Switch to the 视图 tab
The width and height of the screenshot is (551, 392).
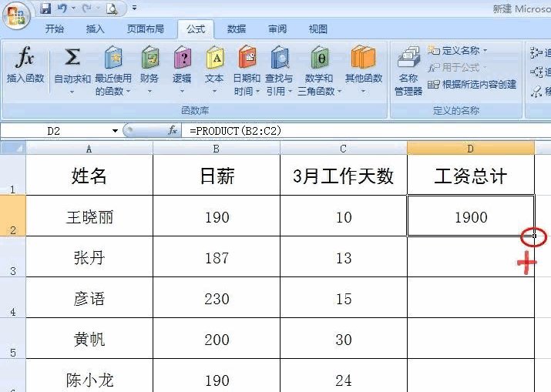[x=318, y=28]
